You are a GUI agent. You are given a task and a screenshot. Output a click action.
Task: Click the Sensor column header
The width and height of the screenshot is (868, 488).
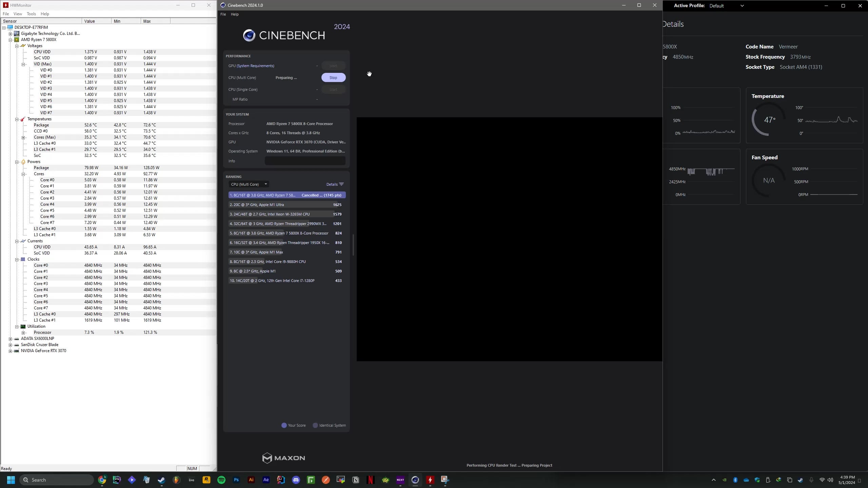(x=41, y=21)
